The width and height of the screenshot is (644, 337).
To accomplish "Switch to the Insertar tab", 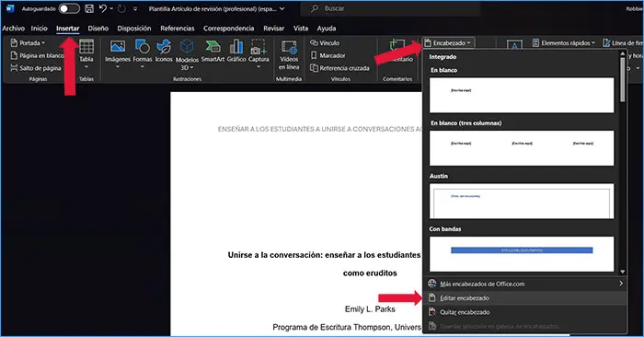I will pos(68,29).
